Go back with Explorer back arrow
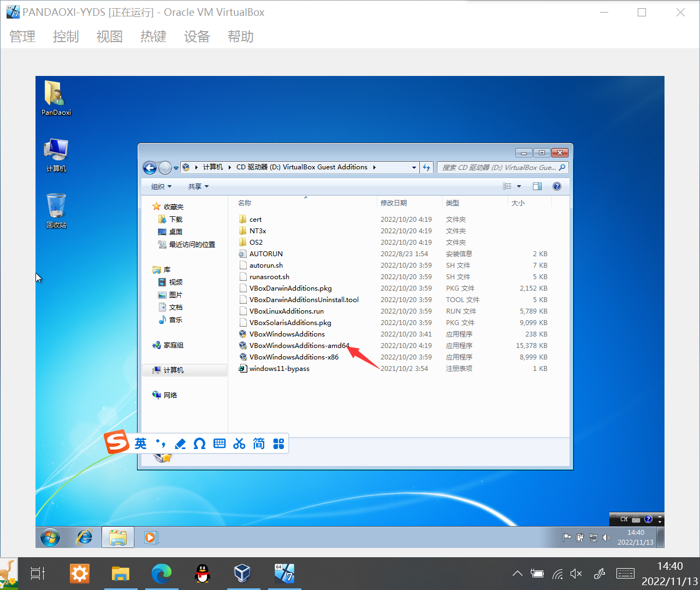This screenshot has height=590, width=700. point(150,168)
